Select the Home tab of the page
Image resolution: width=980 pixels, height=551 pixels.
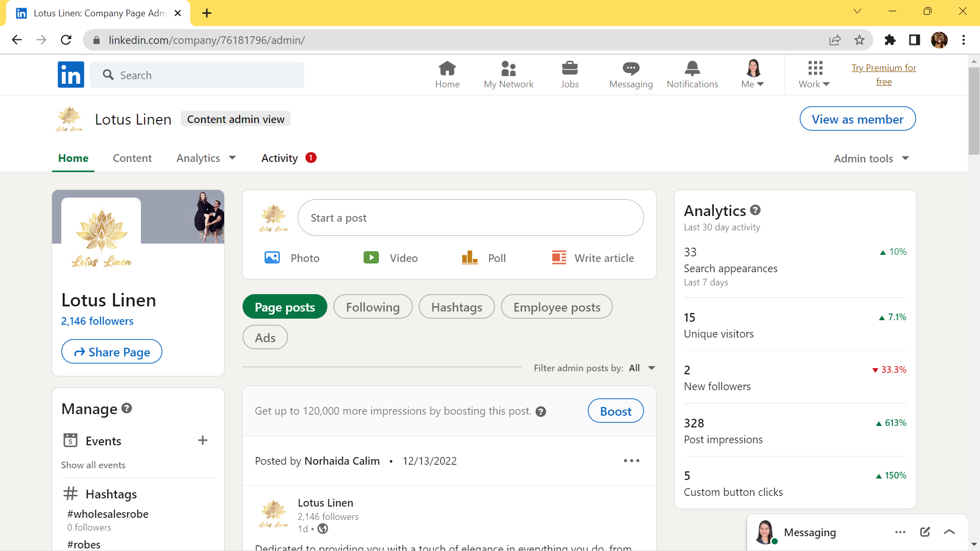(x=74, y=158)
